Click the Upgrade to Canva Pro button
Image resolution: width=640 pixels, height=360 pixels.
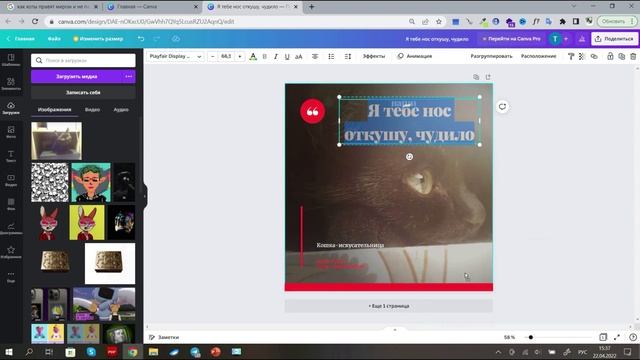tap(511, 39)
